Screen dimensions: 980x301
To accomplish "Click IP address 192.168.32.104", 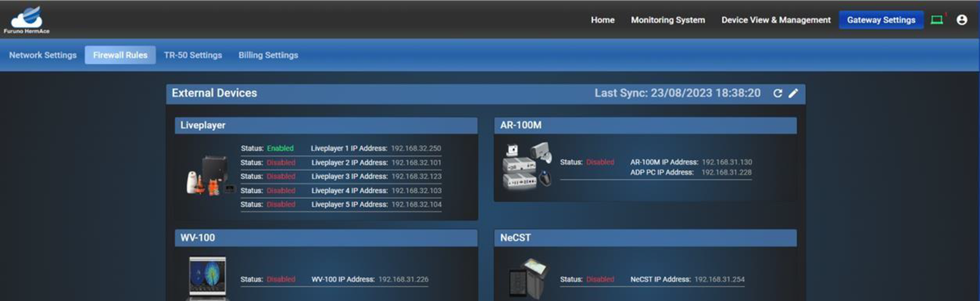I will coord(416,204).
